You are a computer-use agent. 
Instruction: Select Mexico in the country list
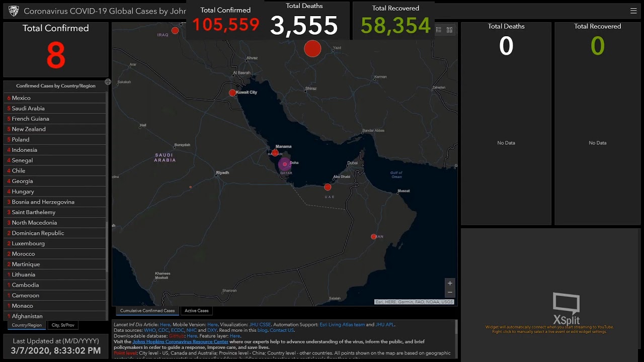click(x=55, y=98)
